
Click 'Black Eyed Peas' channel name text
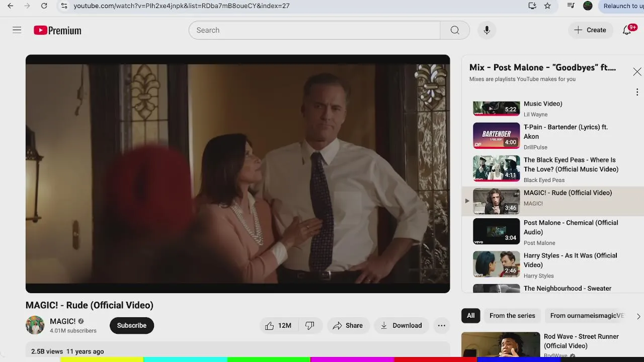click(x=544, y=180)
